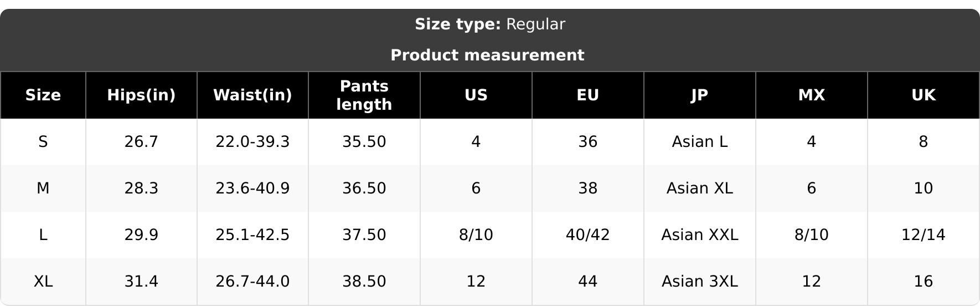
Task: Select the Size type: Regular label
Action: point(490,24)
